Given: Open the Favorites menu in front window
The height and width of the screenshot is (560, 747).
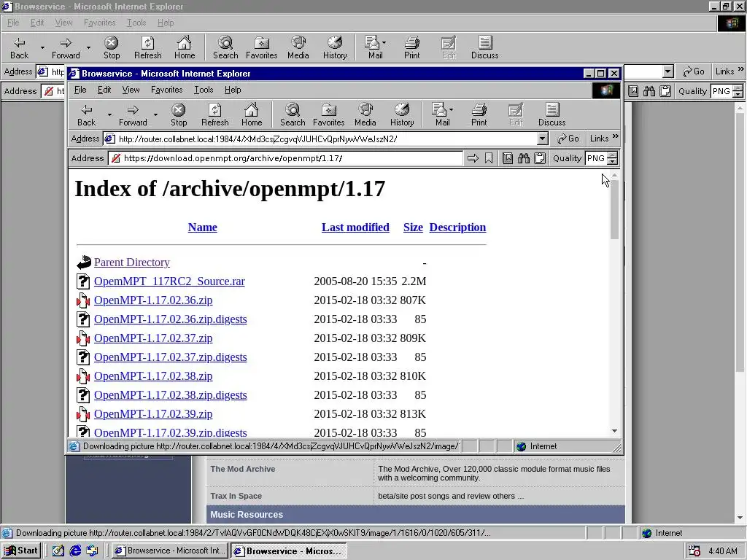Looking at the screenshot, I should coord(167,90).
